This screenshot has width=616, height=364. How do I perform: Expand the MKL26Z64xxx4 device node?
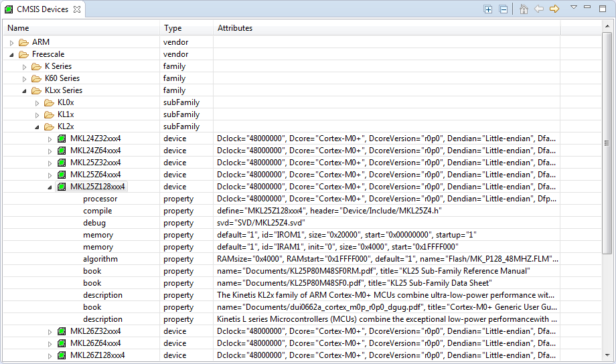coord(50,344)
